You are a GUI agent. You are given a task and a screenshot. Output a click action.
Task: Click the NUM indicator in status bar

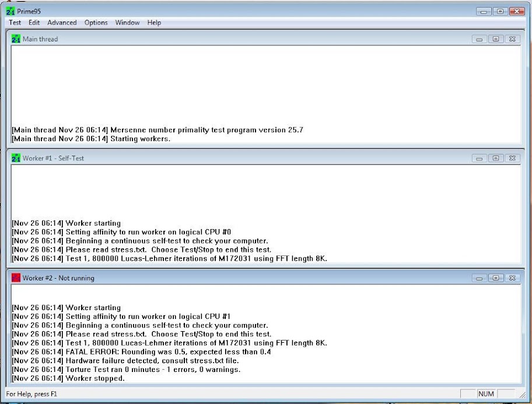click(486, 394)
